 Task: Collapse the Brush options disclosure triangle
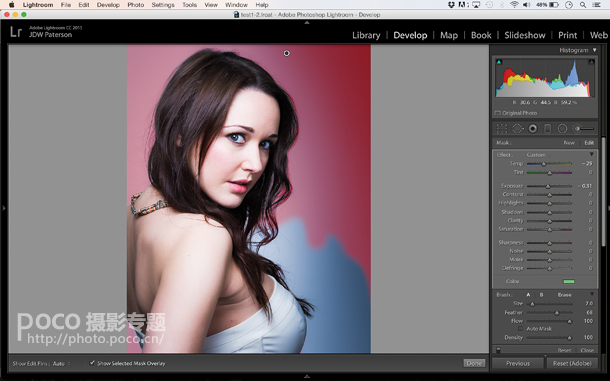592,294
